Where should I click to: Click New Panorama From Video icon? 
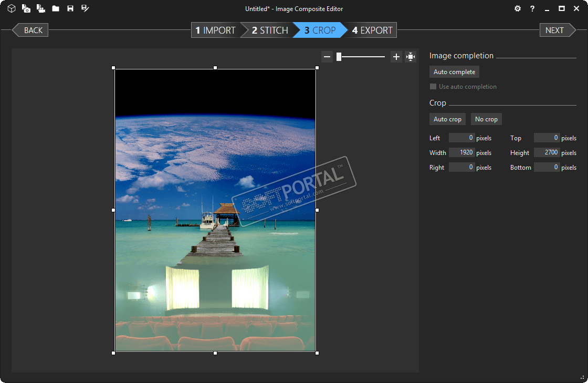click(x=41, y=8)
